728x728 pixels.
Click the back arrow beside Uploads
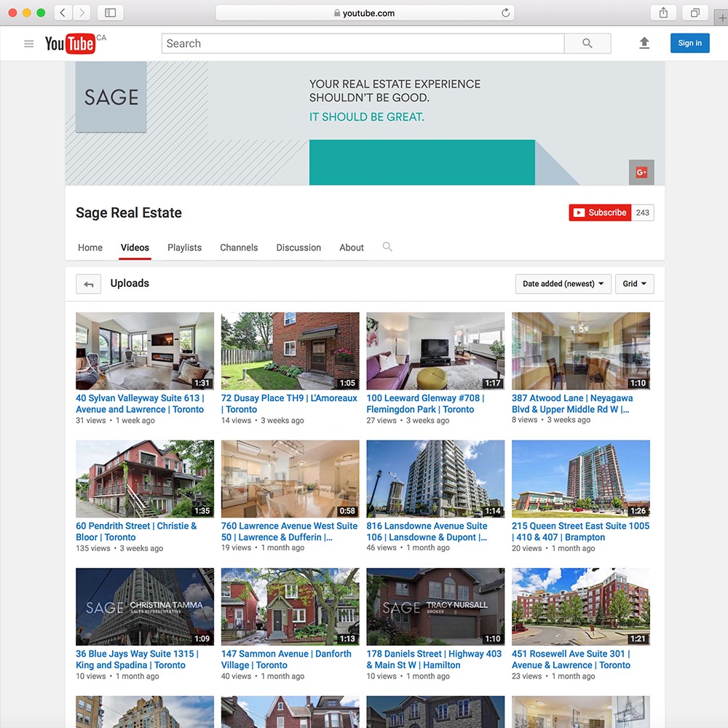(x=89, y=284)
